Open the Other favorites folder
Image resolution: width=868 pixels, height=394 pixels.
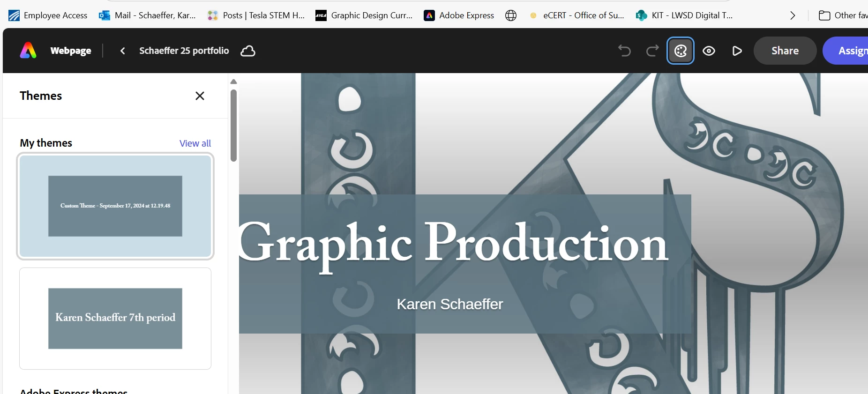(843, 15)
